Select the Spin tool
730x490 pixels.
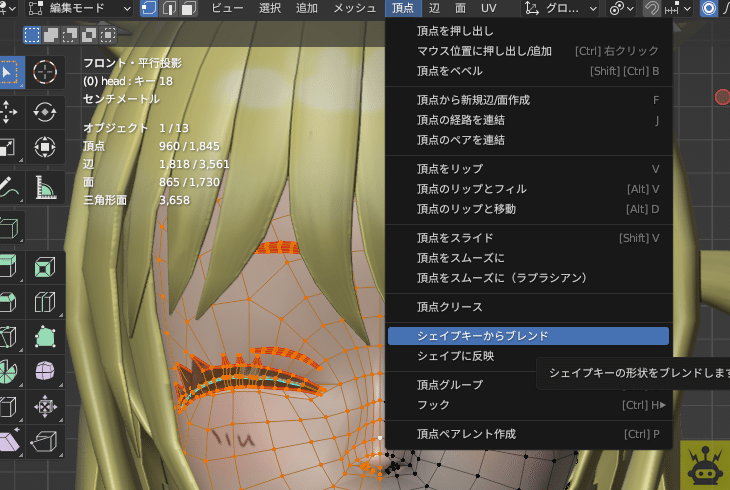point(8,372)
